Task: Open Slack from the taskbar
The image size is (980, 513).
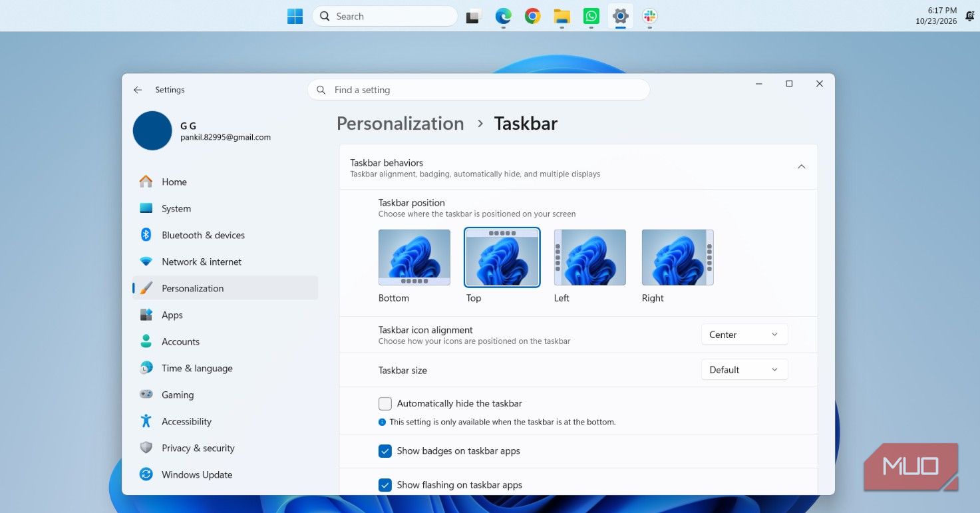Action: [x=650, y=16]
